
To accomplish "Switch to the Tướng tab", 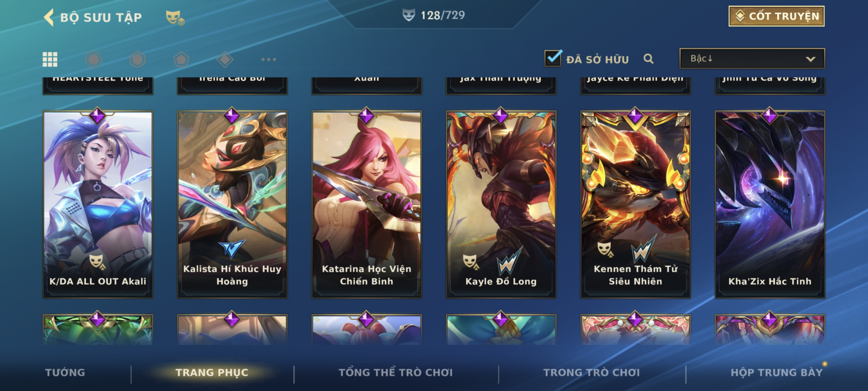I will [x=65, y=372].
